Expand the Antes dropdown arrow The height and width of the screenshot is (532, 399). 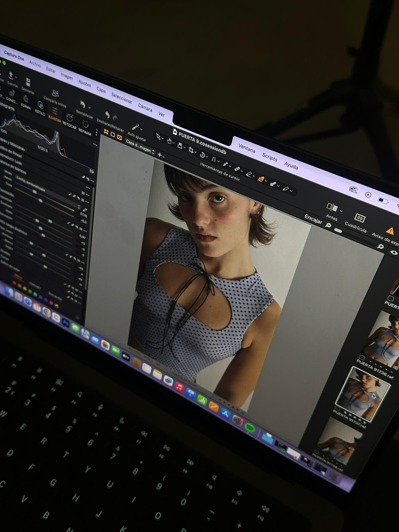tap(341, 210)
